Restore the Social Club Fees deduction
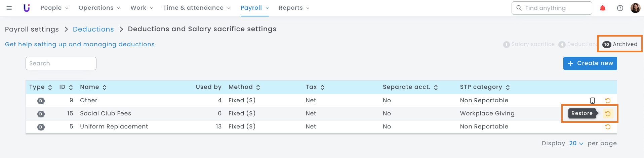 608,114
